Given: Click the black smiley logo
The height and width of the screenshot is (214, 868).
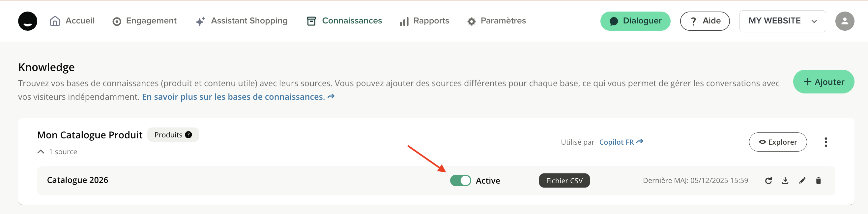Looking at the screenshot, I should pyautogui.click(x=28, y=21).
